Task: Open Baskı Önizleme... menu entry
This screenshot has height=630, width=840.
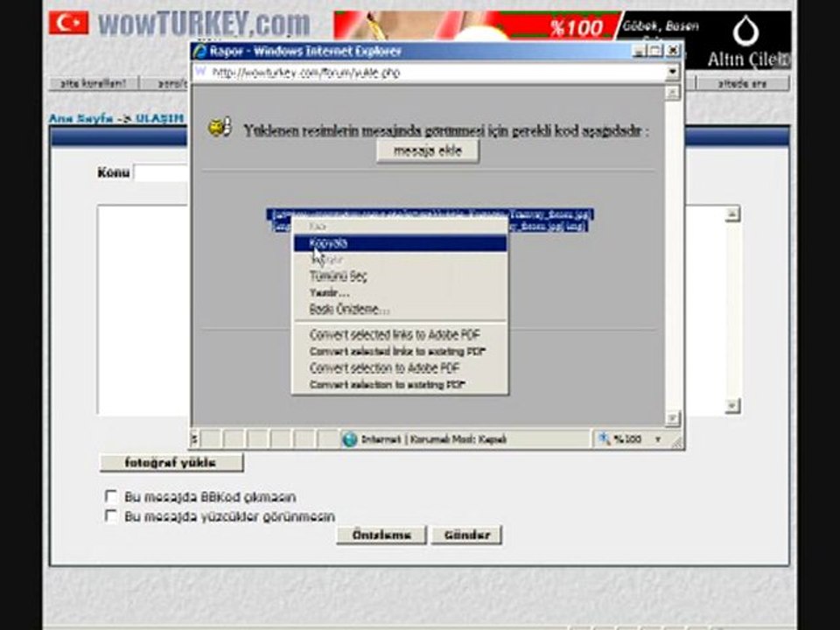Action: pos(400,310)
